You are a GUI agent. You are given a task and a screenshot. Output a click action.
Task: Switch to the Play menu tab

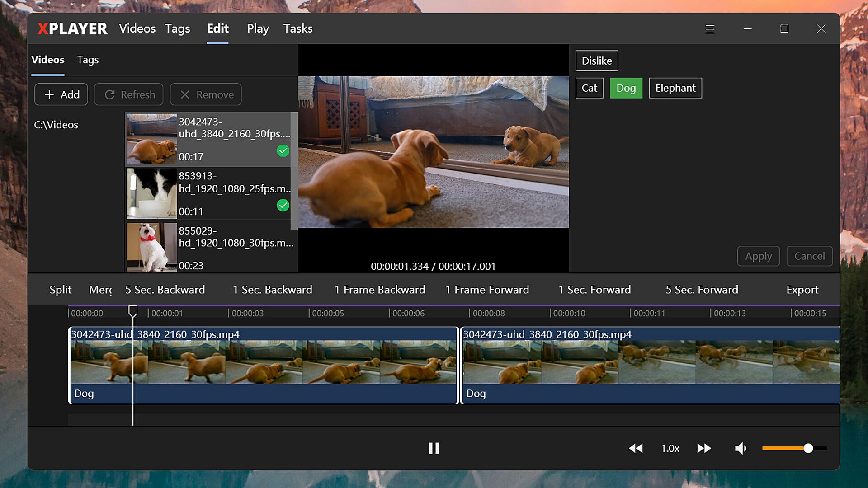(x=258, y=29)
